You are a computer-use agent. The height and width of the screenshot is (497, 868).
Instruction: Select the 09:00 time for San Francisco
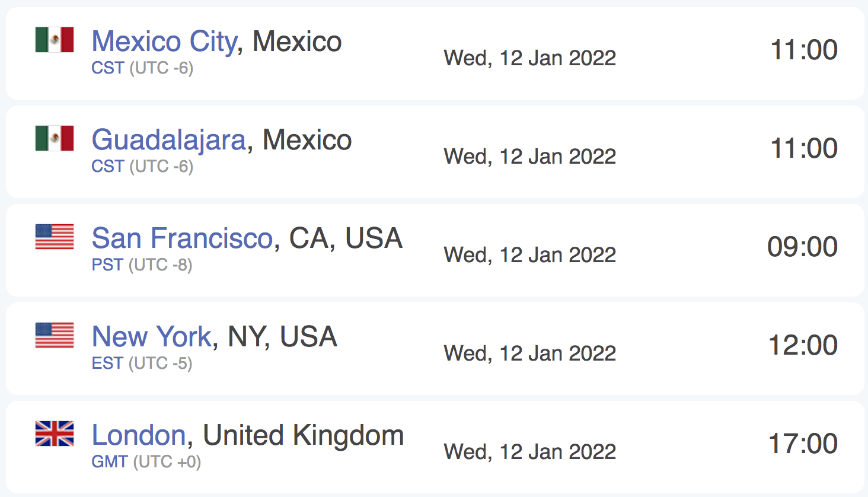802,247
